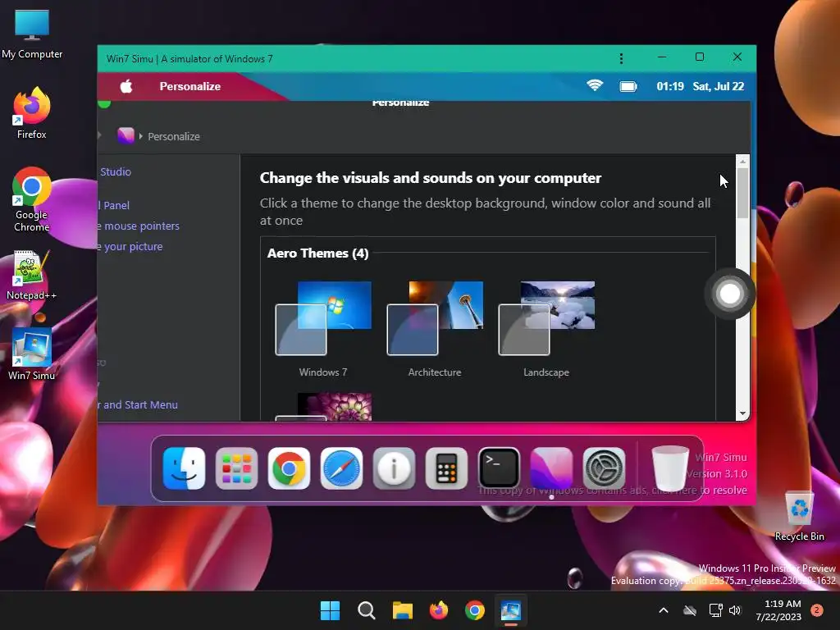Tap the floating assistive touch button

pyautogui.click(x=729, y=294)
